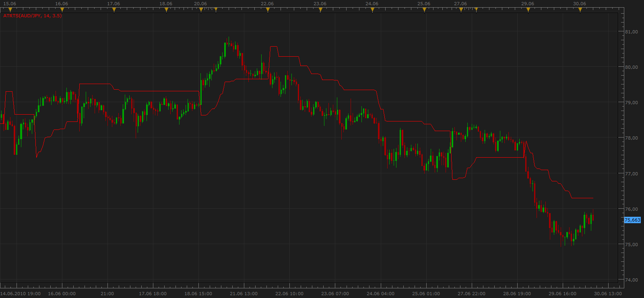
Task: Select the 29.06 16:00 time axis label
Action: click(x=563, y=294)
